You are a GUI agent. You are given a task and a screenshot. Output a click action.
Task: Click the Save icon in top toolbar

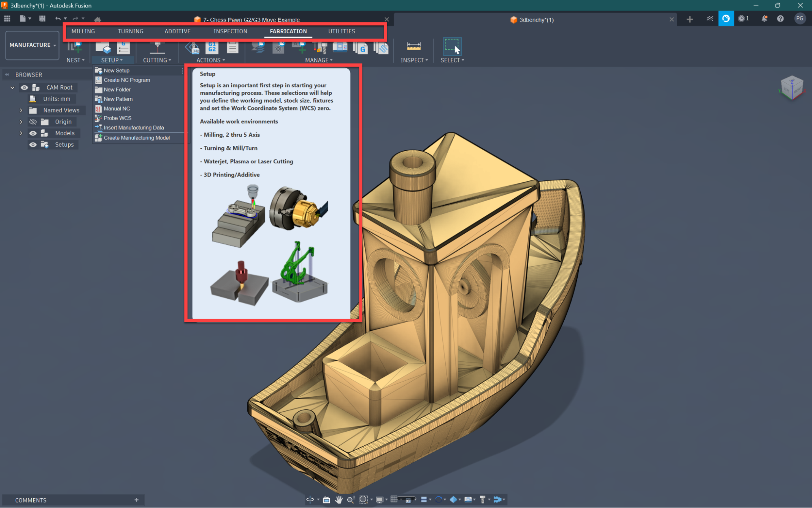42,19
